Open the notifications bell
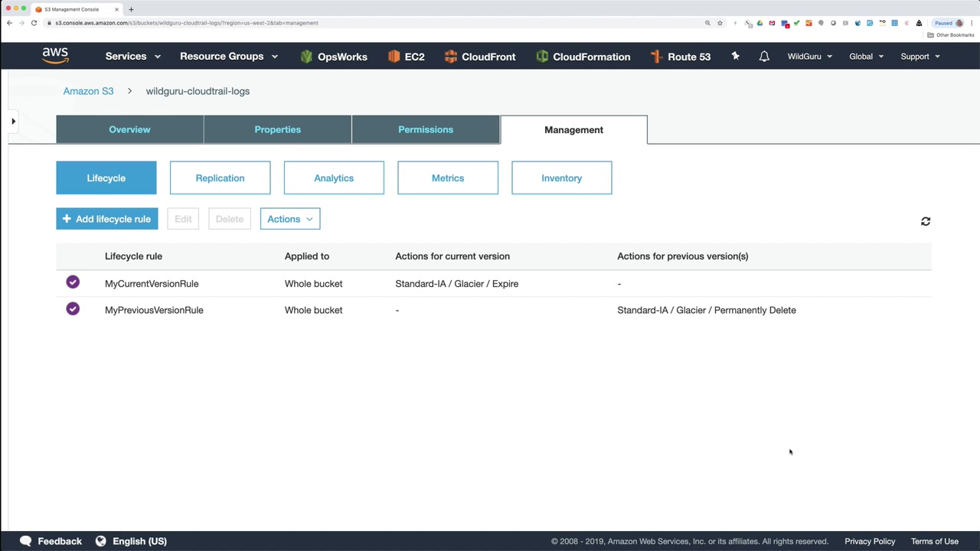 (764, 57)
